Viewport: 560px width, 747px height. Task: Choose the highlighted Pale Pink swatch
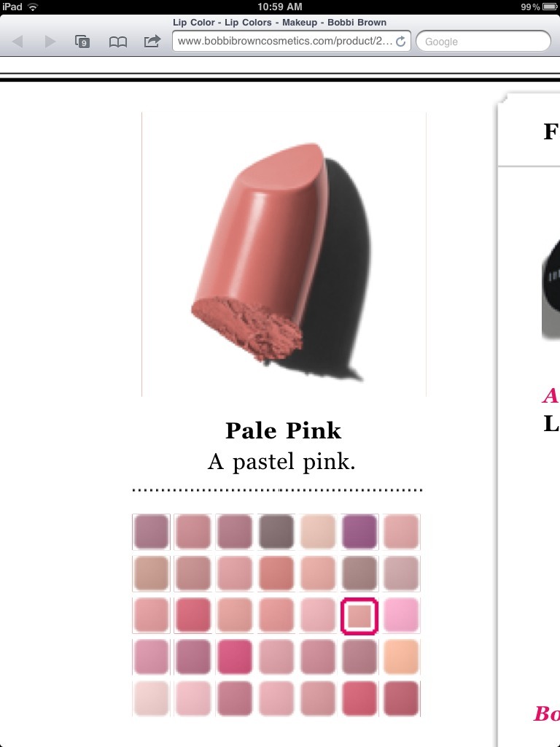click(359, 616)
